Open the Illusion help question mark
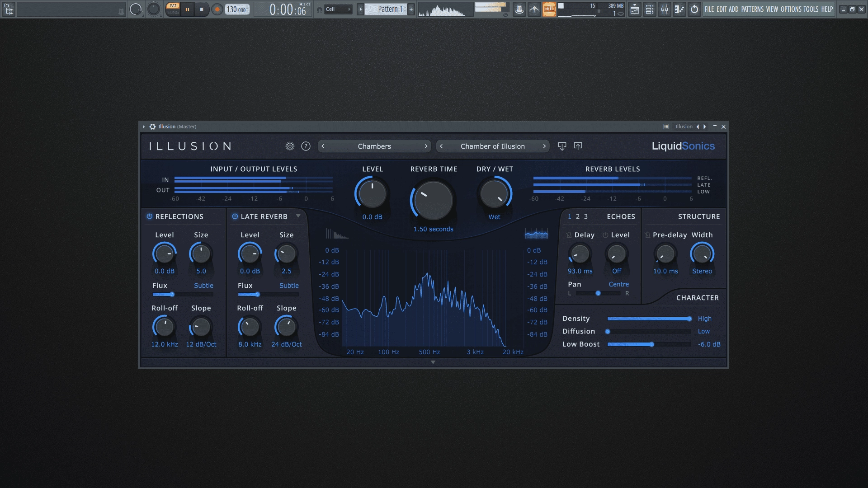Screen dimensions: 868x488 (306, 146)
